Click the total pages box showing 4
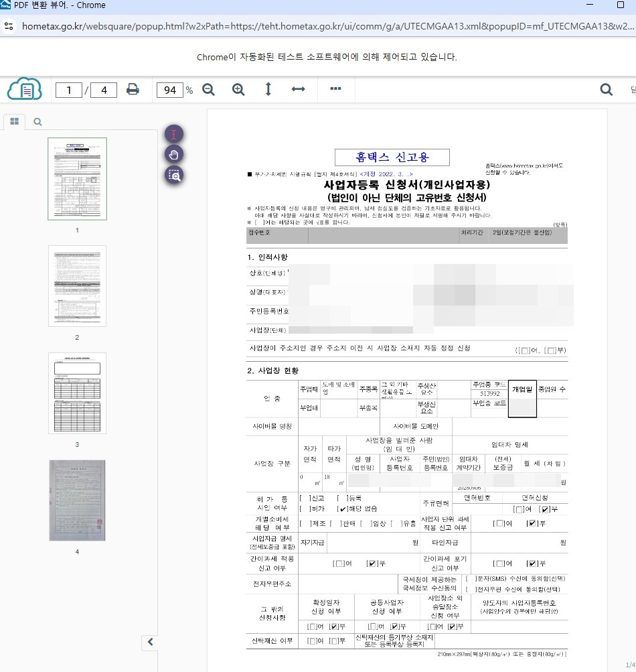Screen dimensions: 636x672 coord(104,90)
